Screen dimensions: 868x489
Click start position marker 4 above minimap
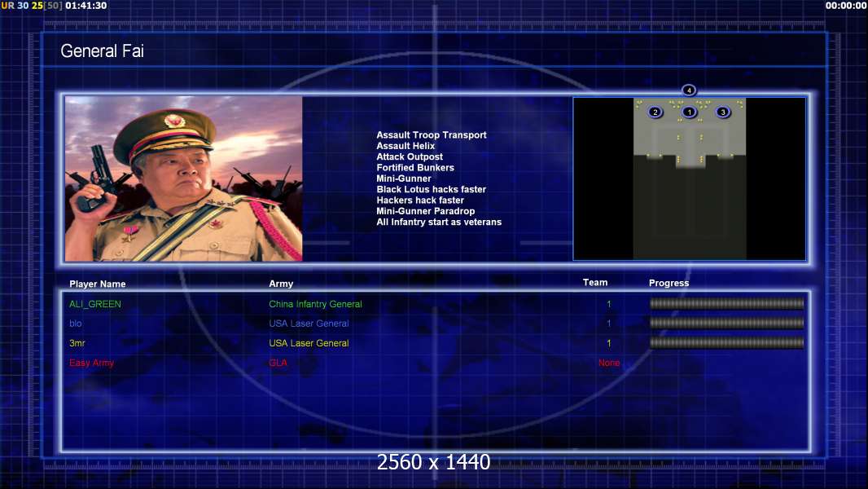(x=689, y=90)
